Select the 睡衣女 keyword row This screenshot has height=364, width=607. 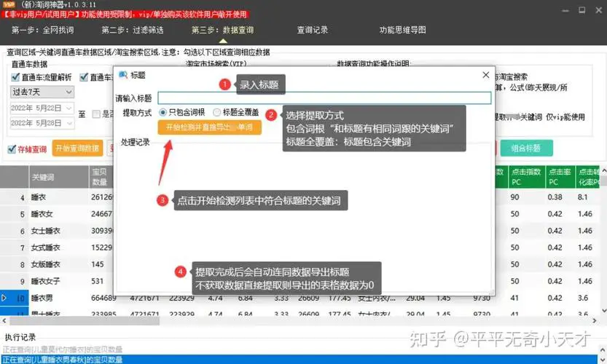[x=42, y=214]
